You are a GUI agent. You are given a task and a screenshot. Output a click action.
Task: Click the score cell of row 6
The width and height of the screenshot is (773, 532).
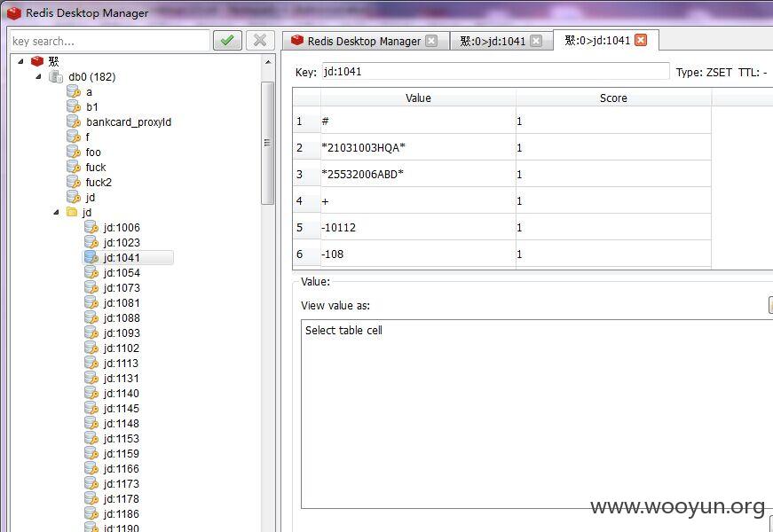point(613,254)
